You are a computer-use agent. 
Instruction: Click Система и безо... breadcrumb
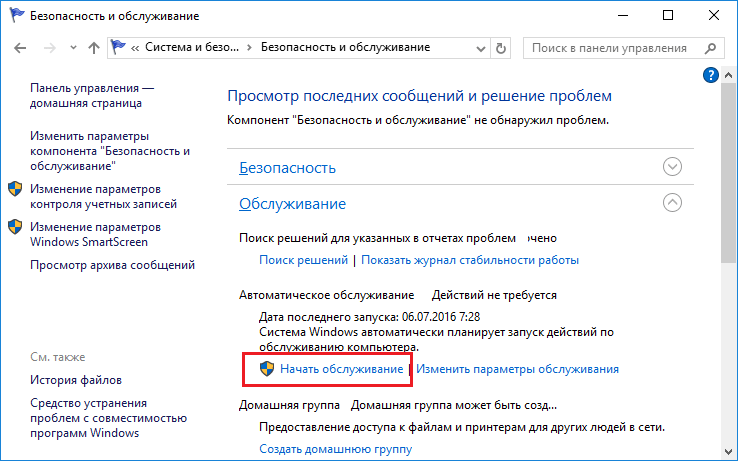(x=192, y=47)
